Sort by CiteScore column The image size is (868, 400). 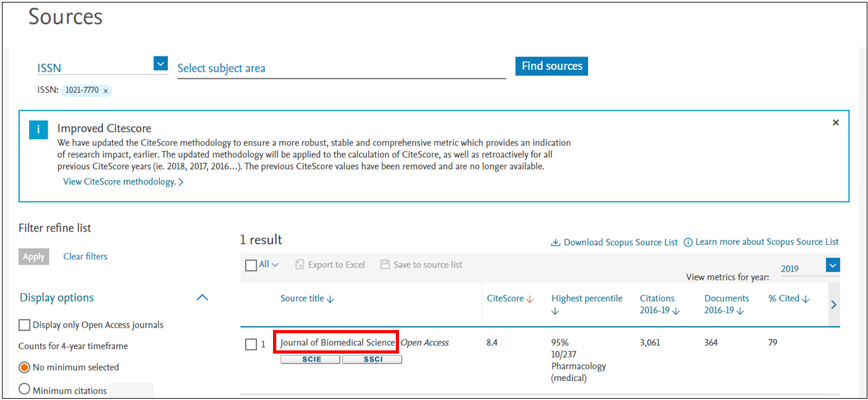pos(510,299)
